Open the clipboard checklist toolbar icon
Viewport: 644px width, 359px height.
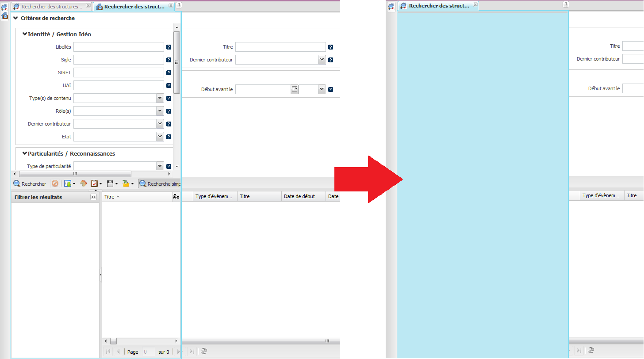pyautogui.click(x=94, y=184)
